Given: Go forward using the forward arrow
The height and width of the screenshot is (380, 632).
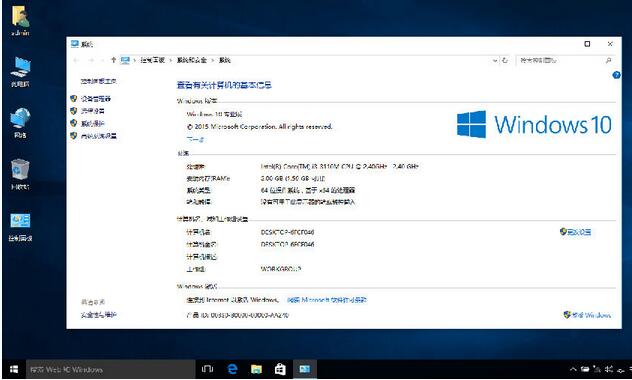Looking at the screenshot, I should (x=91, y=60).
